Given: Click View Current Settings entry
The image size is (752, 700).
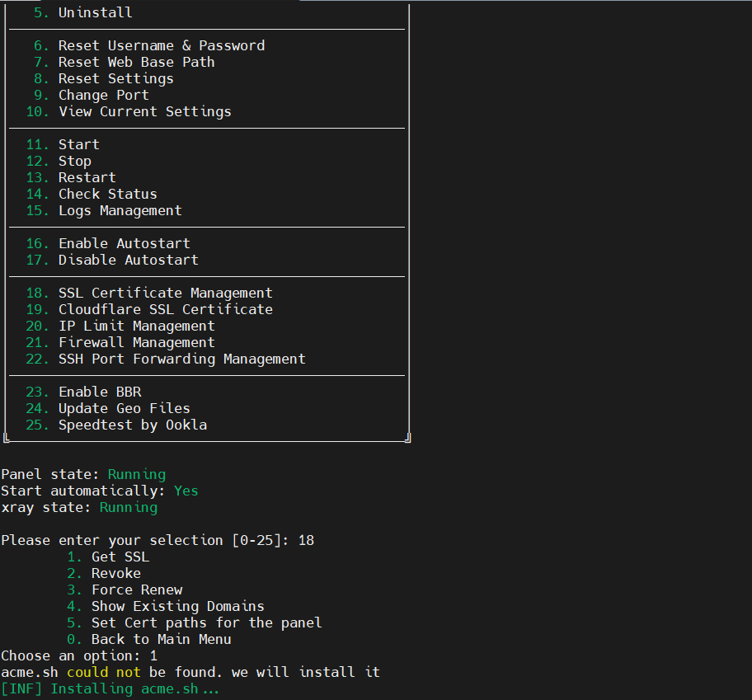Looking at the screenshot, I should (144, 111).
